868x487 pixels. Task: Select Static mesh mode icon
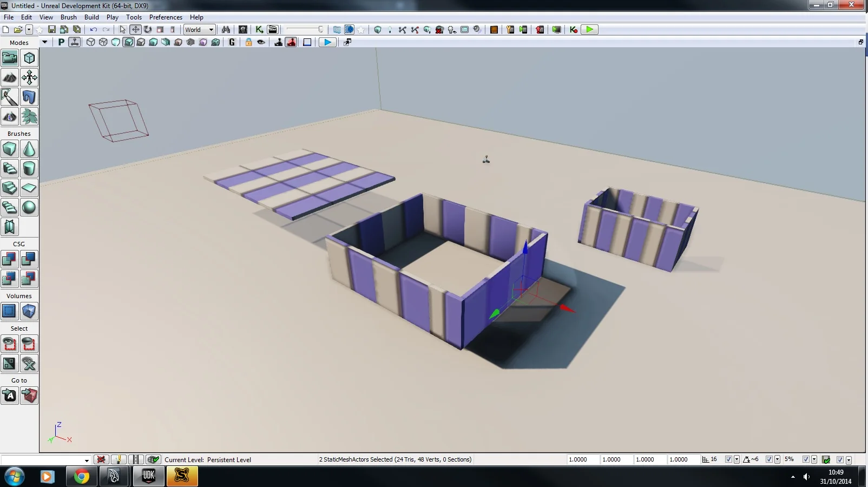coord(29,97)
